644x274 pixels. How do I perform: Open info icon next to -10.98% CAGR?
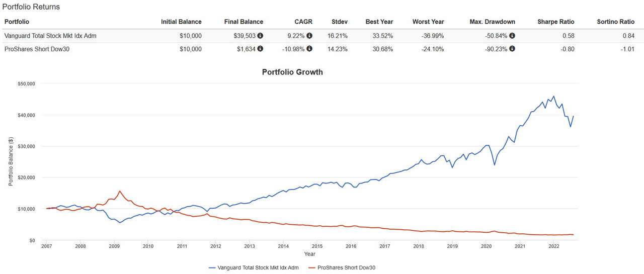pyautogui.click(x=309, y=49)
